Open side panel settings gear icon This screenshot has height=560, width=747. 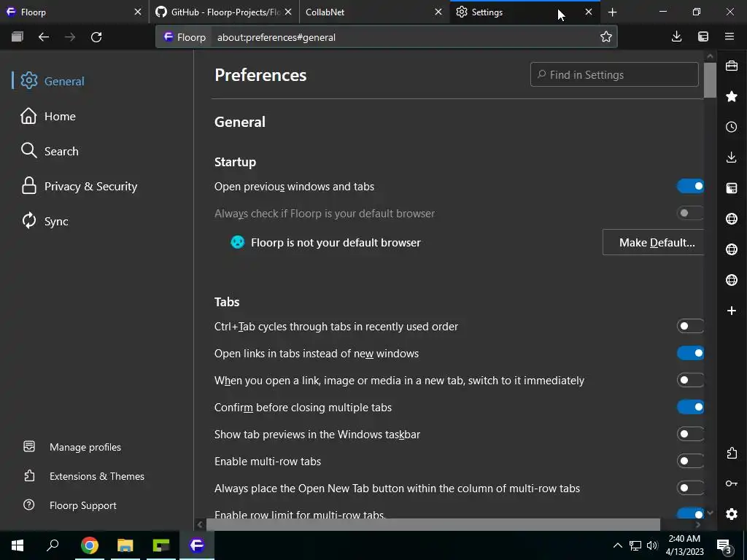click(x=732, y=514)
